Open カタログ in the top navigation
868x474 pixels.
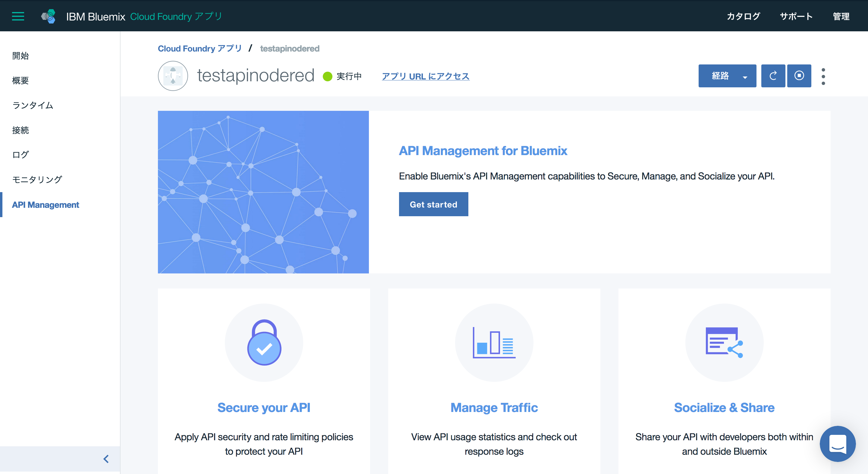[x=743, y=16]
